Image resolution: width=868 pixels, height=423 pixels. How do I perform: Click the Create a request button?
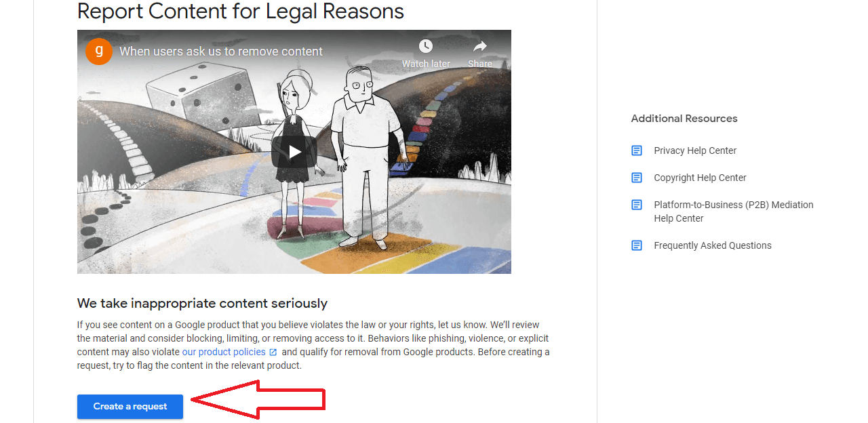pyautogui.click(x=130, y=407)
